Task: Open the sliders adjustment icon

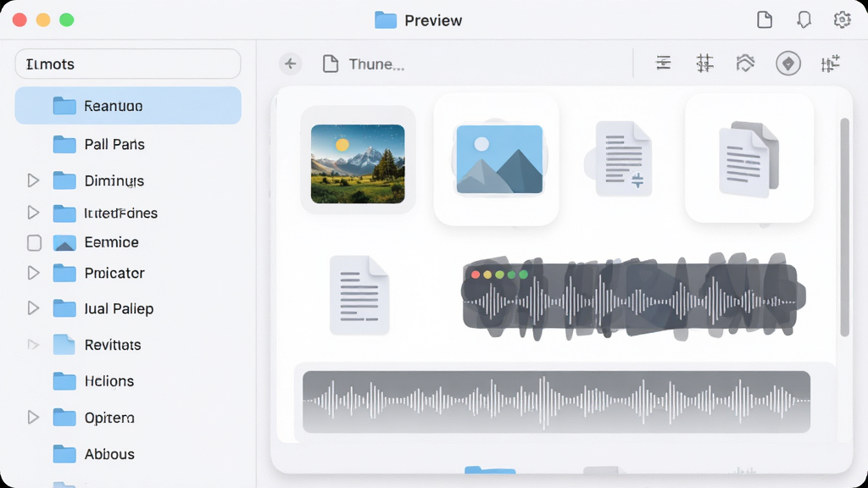Action: pyautogui.click(x=830, y=64)
